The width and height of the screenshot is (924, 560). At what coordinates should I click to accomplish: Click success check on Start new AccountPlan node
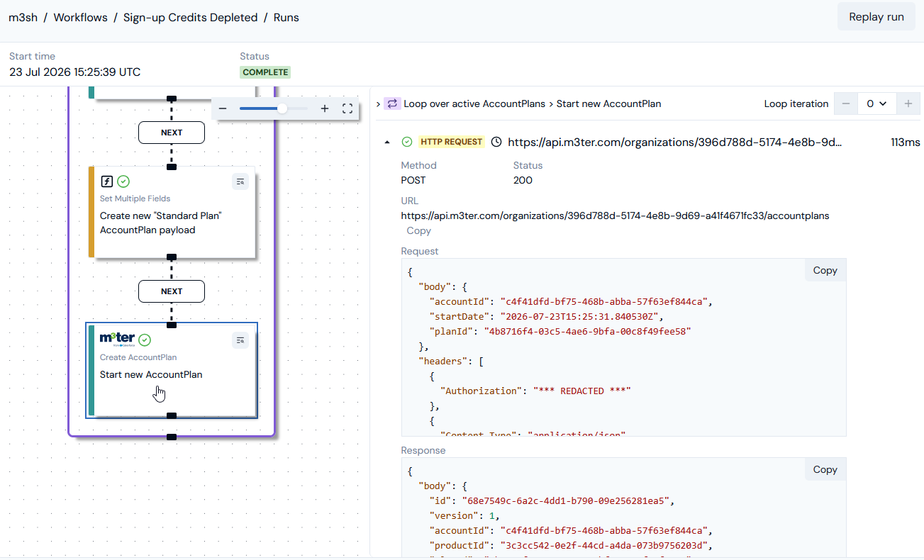[145, 340]
